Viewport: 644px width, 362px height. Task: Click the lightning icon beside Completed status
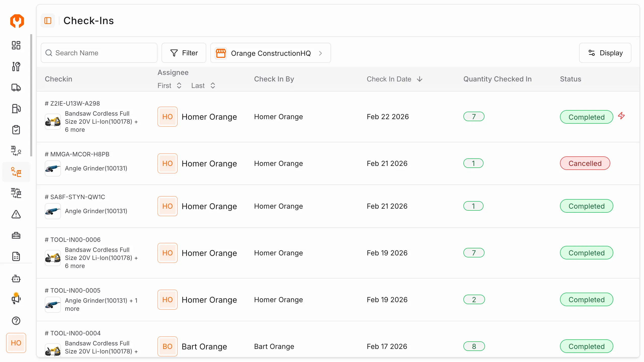point(621,116)
